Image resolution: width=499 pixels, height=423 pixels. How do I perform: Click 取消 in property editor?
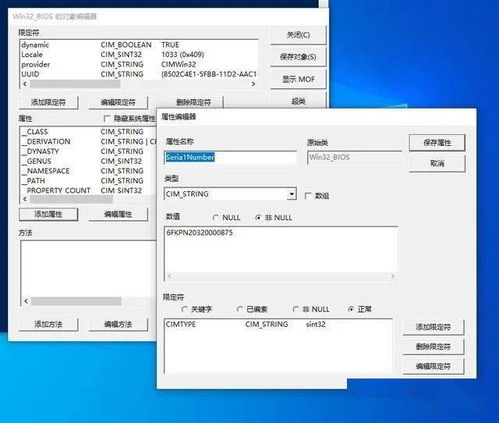click(x=437, y=163)
